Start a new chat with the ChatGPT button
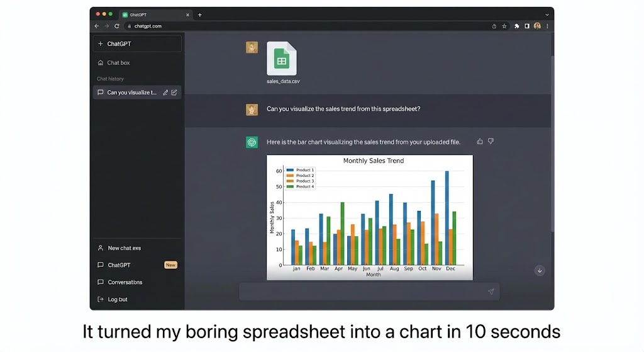644x352 pixels. point(137,44)
